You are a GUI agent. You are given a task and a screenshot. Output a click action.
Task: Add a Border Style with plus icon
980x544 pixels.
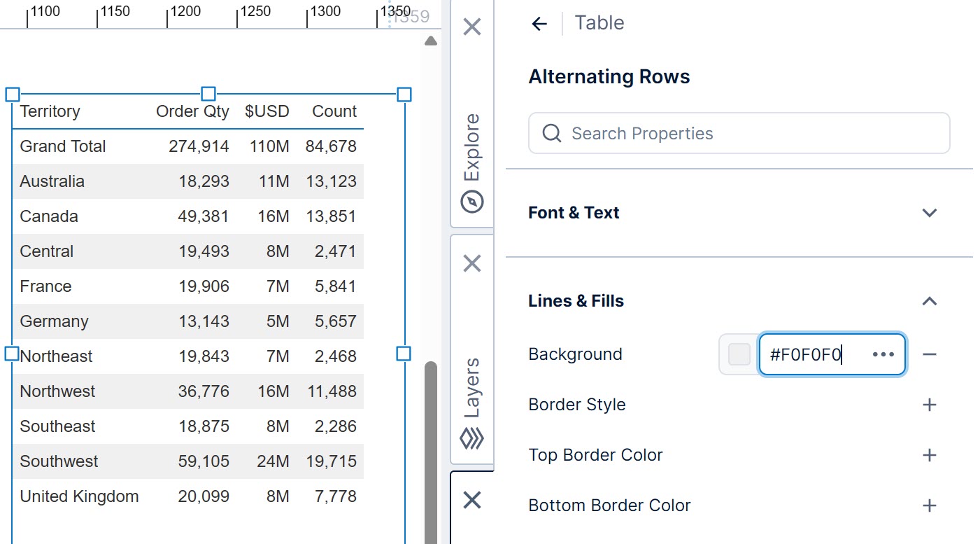click(x=930, y=405)
